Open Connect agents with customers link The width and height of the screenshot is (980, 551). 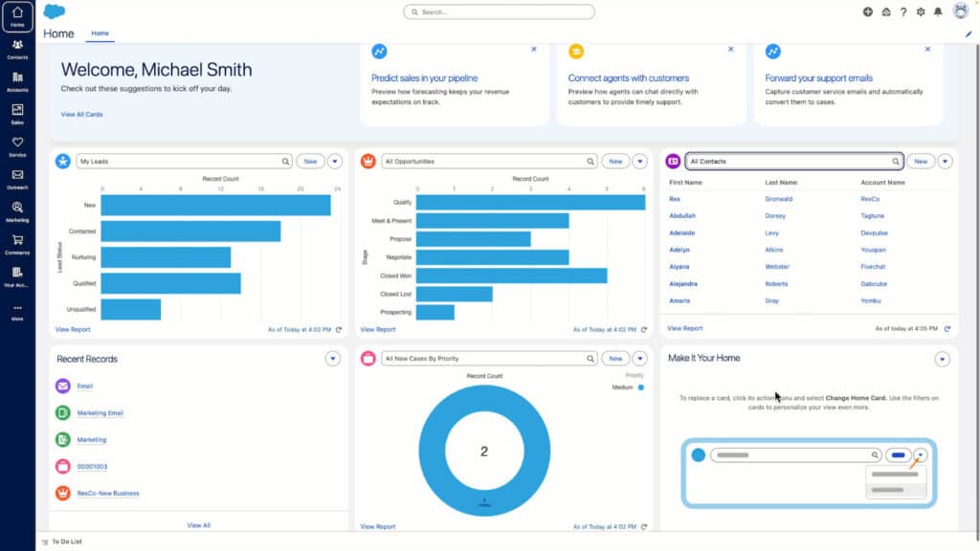point(628,78)
